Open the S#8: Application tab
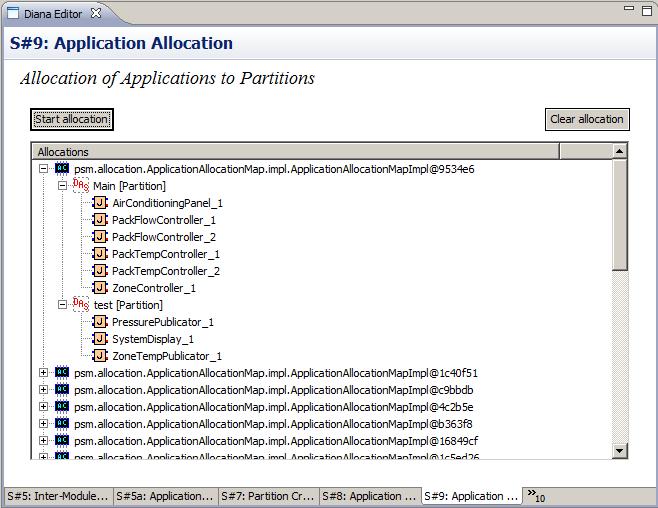The width and height of the screenshot is (658, 508). 370,496
